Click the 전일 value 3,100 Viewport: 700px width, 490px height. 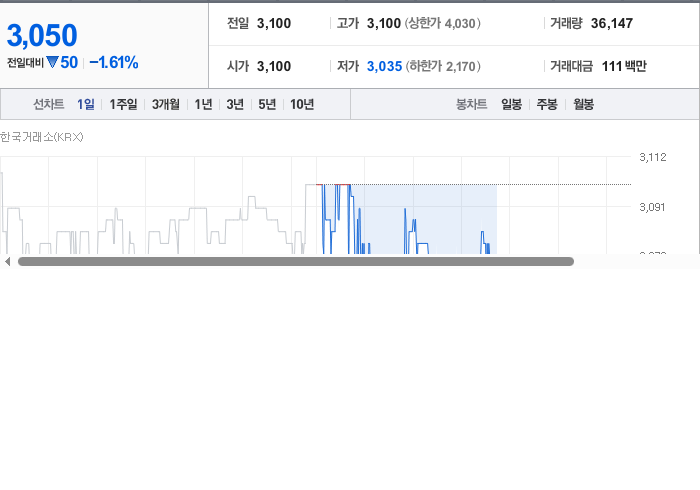[274, 23]
